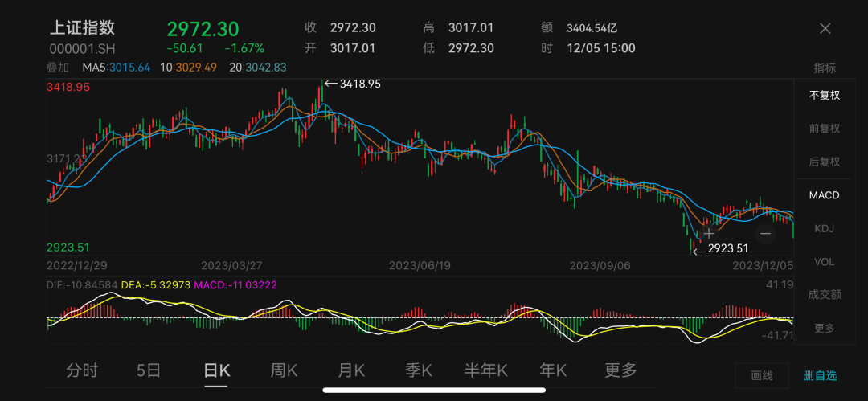Viewport: 868px width, 401px height.
Task: Tap the stock code 000001.SH
Action: pos(83,49)
